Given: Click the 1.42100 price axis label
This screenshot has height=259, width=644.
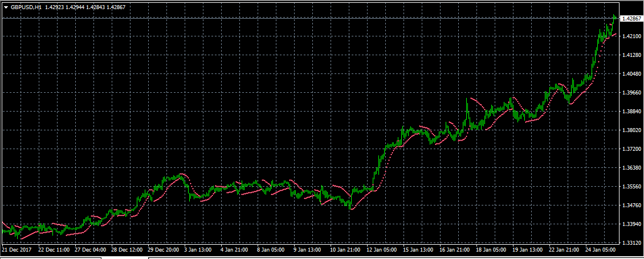Looking at the screenshot, I should click(x=630, y=36).
